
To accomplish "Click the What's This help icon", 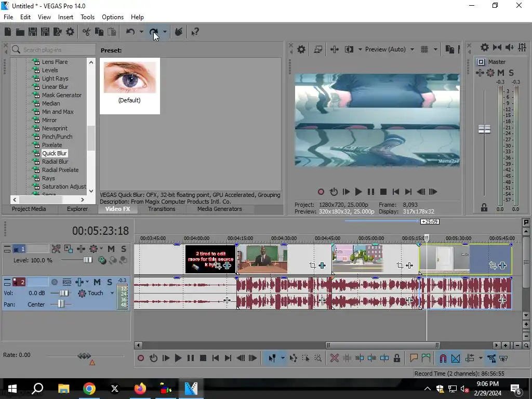I will point(195,32).
